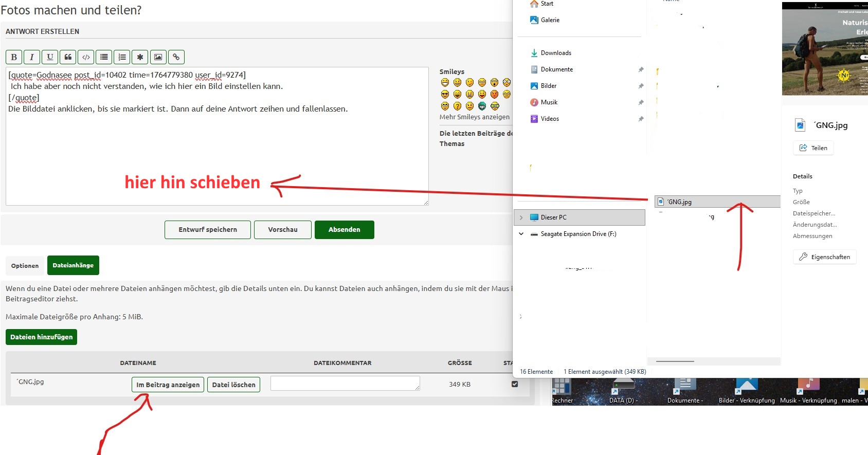Click the Mehr Smileys anzeigen link
The image size is (868, 455).
(474, 117)
